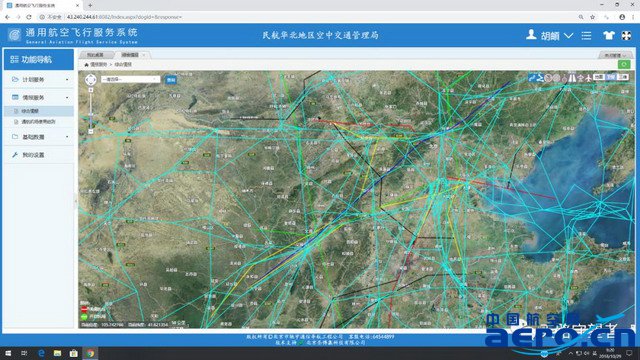Image resolution: width=640 pixels, height=360 pixels.
Task: Select 综合情报 in the sidebar
Action: (x=39, y=111)
